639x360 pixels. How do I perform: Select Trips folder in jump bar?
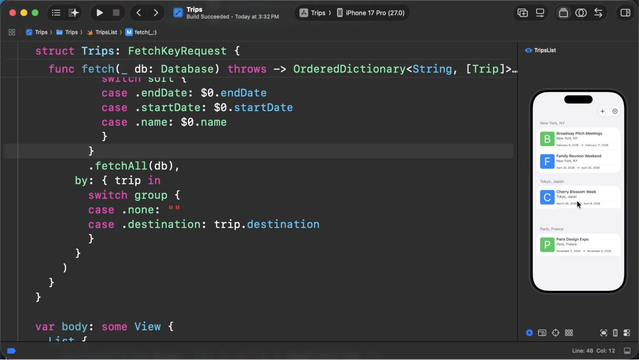(67, 32)
